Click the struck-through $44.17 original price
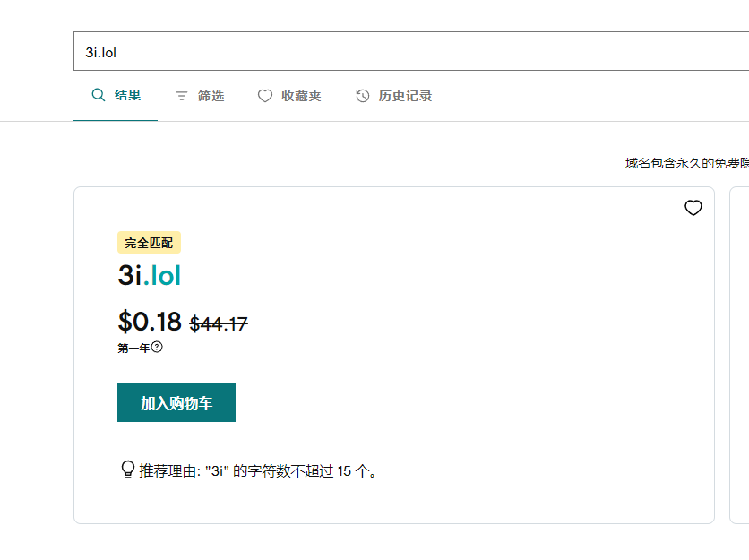This screenshot has width=749, height=560. 219,324
